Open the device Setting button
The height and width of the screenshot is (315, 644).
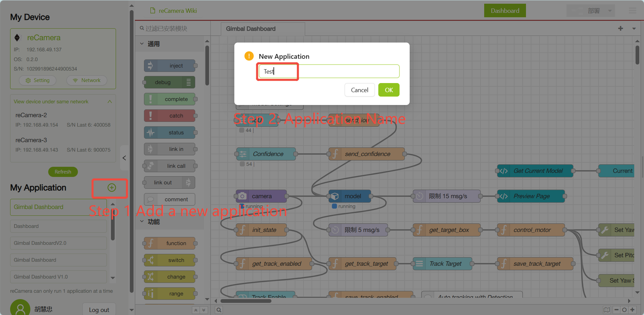tap(37, 80)
